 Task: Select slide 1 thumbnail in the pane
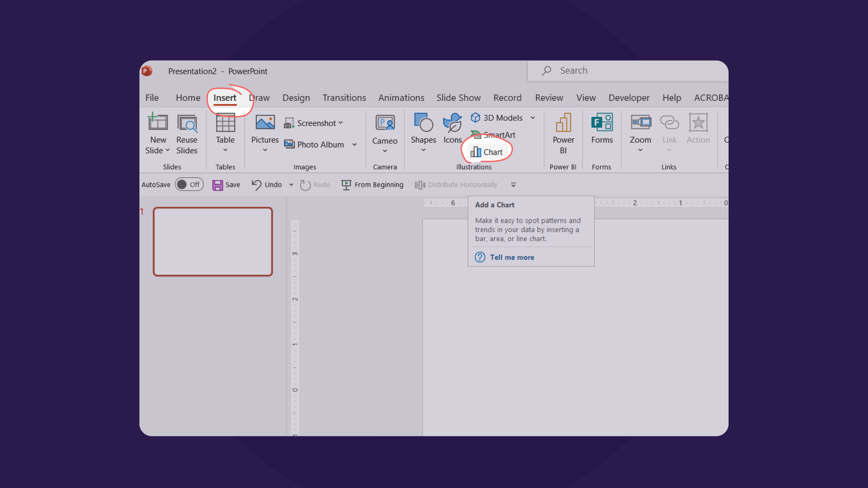(212, 241)
